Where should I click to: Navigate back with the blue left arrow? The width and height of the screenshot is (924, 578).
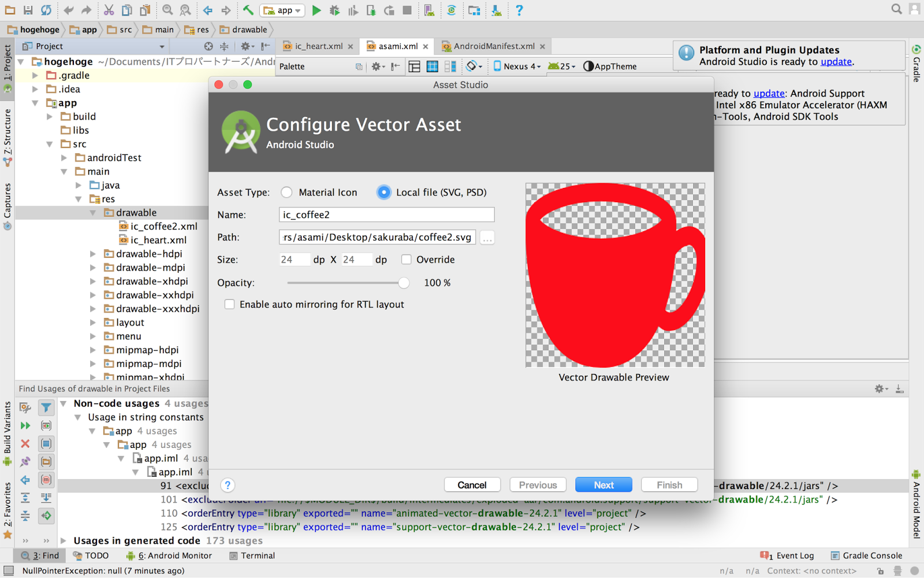tap(208, 10)
